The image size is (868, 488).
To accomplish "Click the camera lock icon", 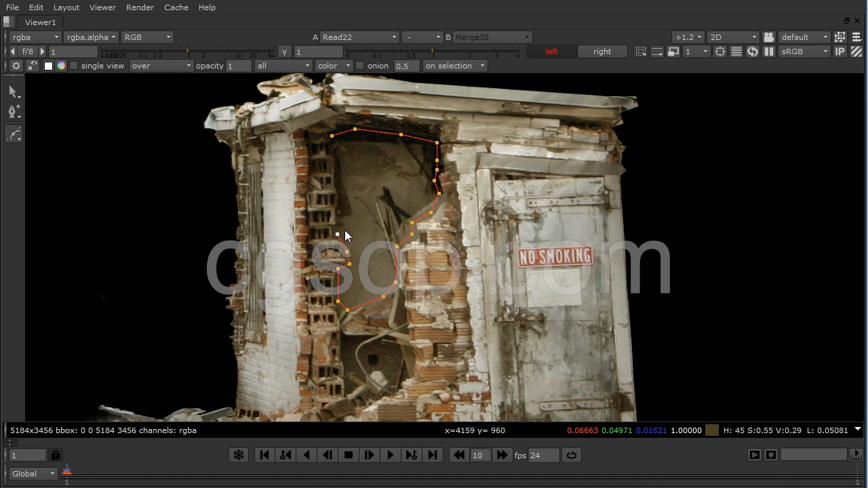I will 768,37.
